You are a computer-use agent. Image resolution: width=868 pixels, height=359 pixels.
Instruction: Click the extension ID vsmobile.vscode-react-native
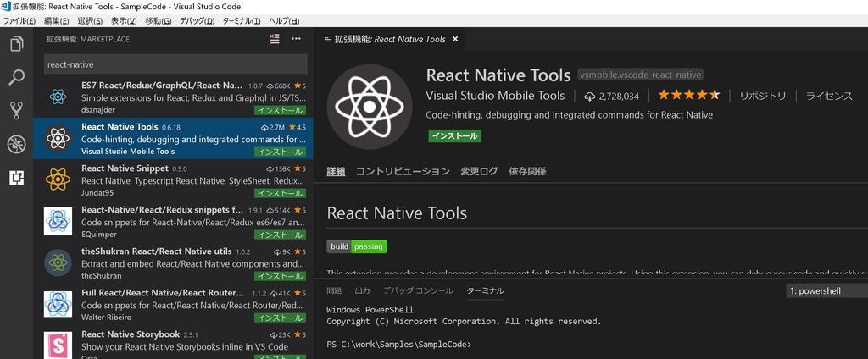click(641, 75)
